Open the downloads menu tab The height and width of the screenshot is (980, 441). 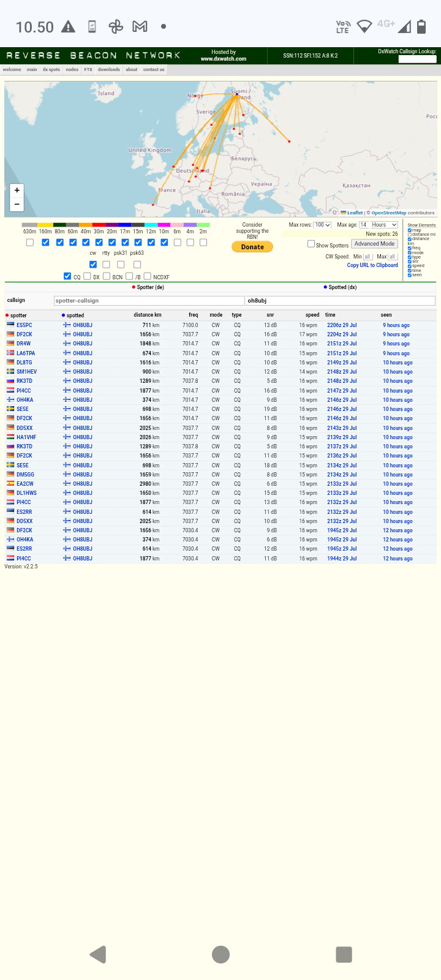[109, 70]
